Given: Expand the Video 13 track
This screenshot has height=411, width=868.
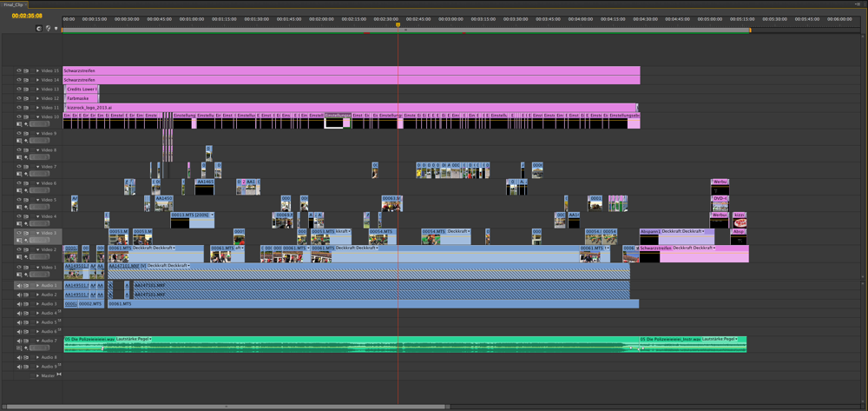Looking at the screenshot, I should tap(37, 89).
